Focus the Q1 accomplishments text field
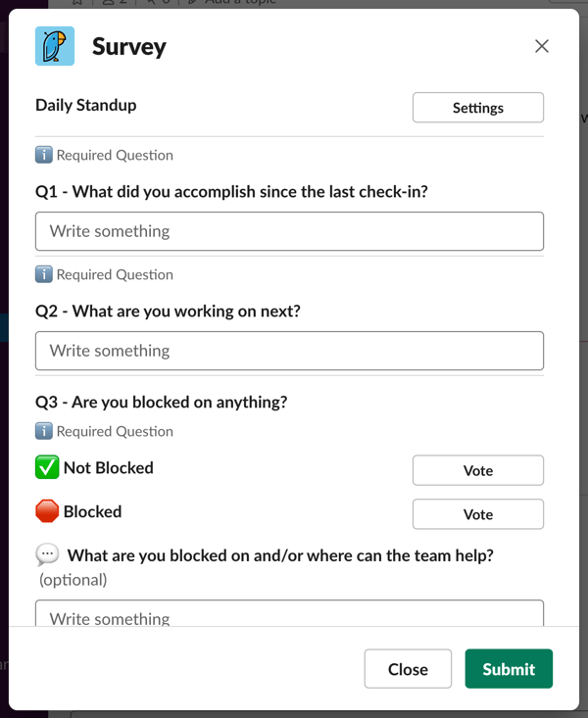The width and height of the screenshot is (588, 718). click(290, 231)
